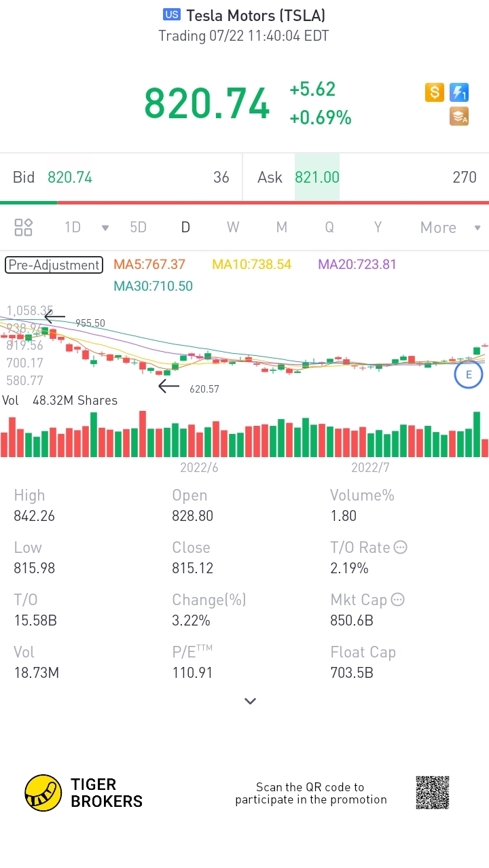The width and height of the screenshot is (489, 868).
Task: Select the M monthly chart tab
Action: pyautogui.click(x=281, y=228)
